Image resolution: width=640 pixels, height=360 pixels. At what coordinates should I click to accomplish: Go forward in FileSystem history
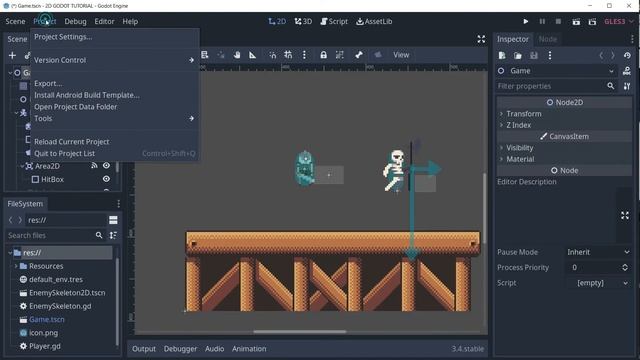(x=20, y=220)
